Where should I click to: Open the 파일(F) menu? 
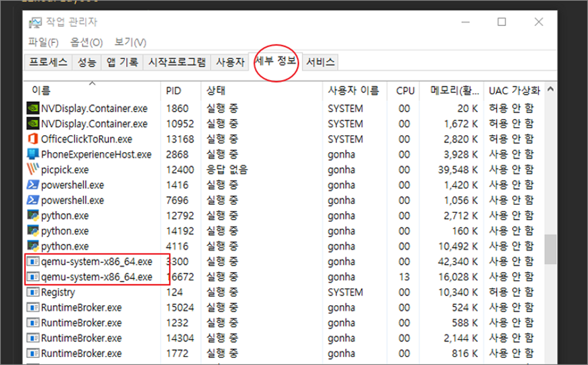click(x=43, y=42)
